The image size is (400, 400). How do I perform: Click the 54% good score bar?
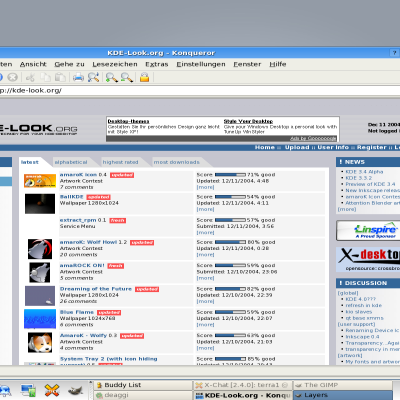point(230,197)
